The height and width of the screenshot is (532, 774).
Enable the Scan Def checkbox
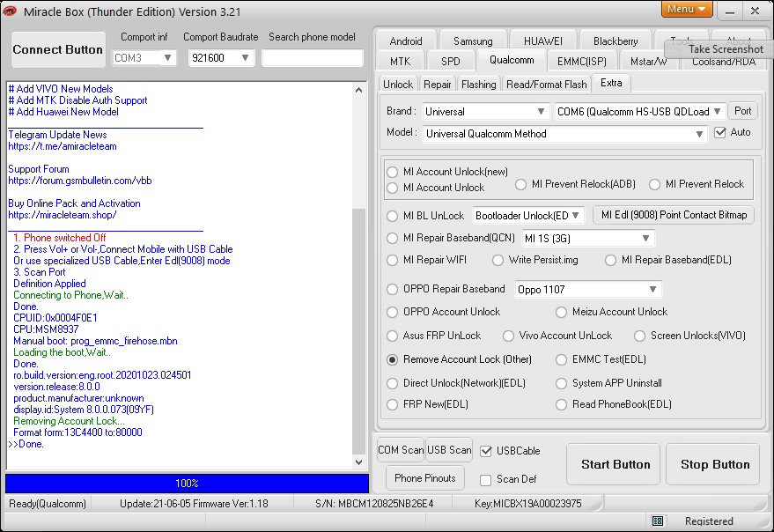tap(486, 480)
